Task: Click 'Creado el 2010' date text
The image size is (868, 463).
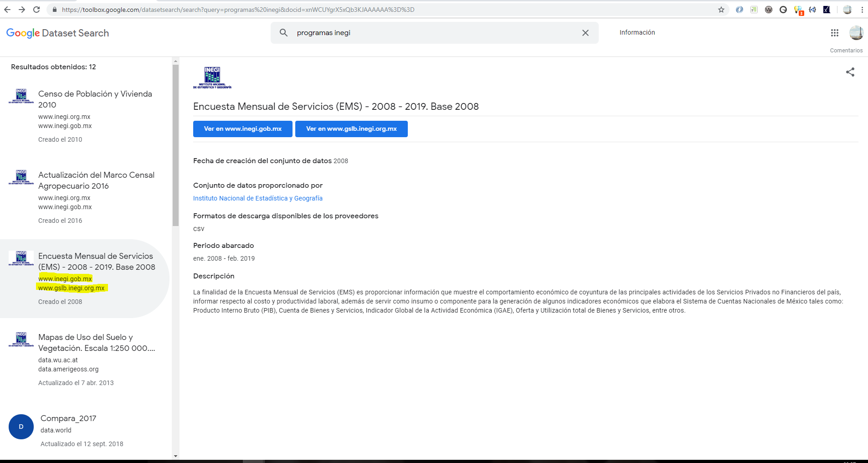Action: 60,139
